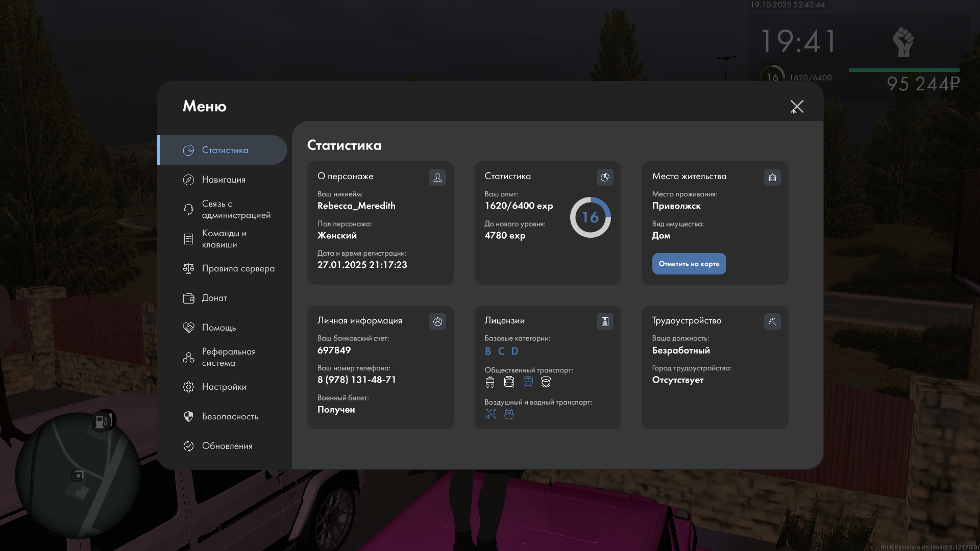Click the airplane license icon
Image resolution: width=980 pixels, height=551 pixels.
491,414
